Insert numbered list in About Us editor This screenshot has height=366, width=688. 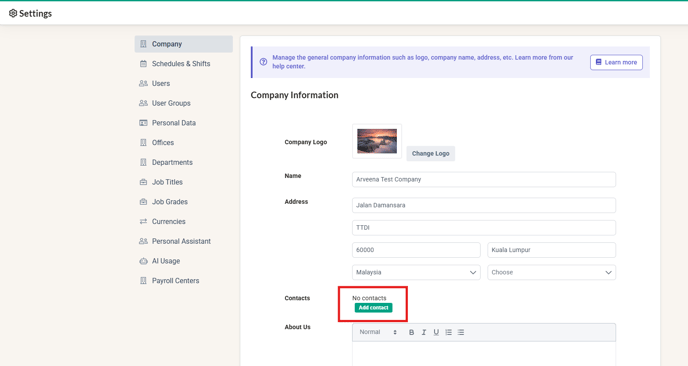tap(448, 332)
